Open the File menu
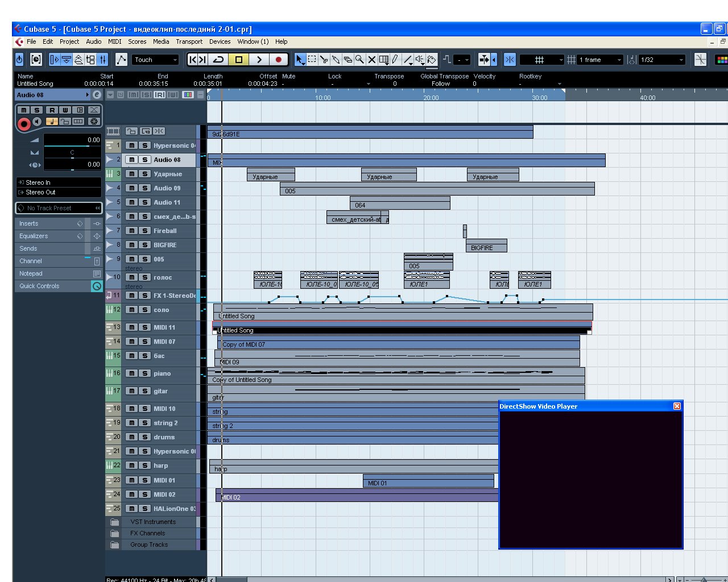The height and width of the screenshot is (582, 728). click(x=31, y=41)
